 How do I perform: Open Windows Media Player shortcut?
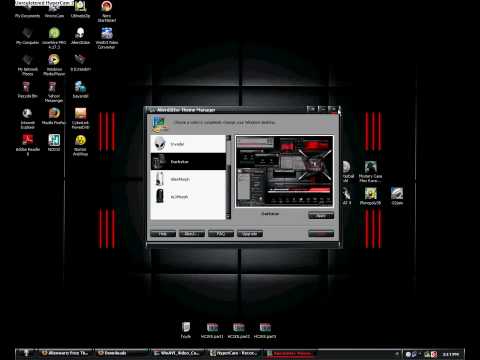tap(54, 65)
